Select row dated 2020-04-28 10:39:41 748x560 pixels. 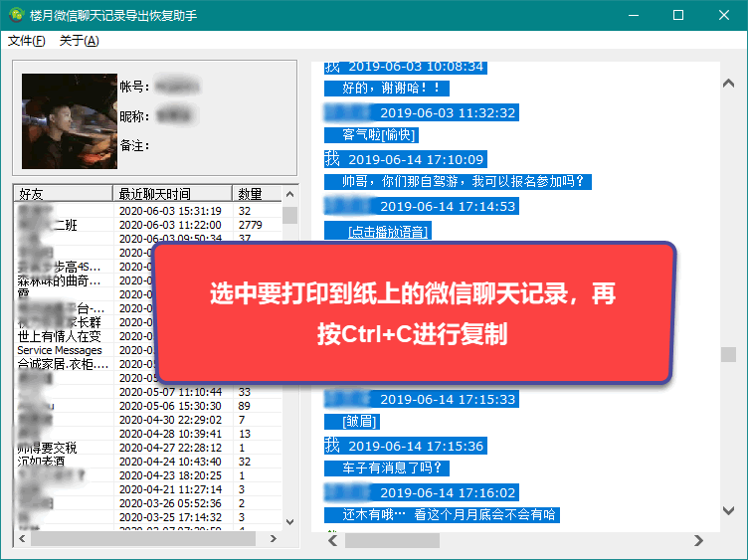(148, 434)
